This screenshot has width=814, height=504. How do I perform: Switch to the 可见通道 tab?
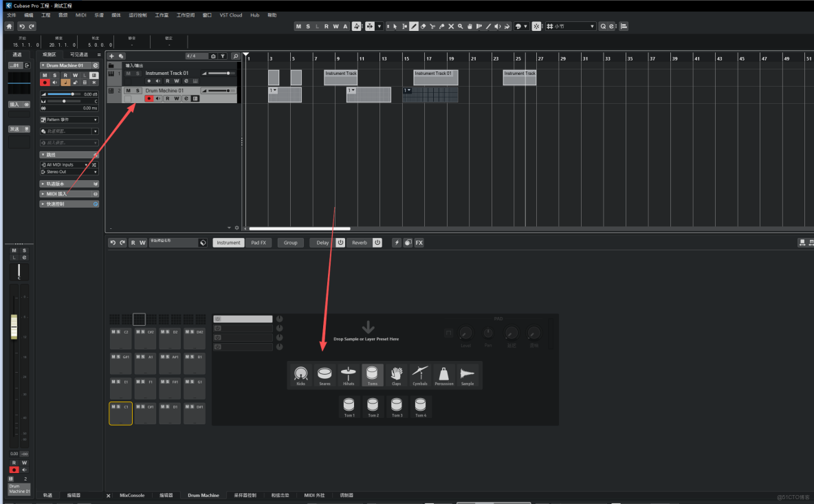[79, 54]
